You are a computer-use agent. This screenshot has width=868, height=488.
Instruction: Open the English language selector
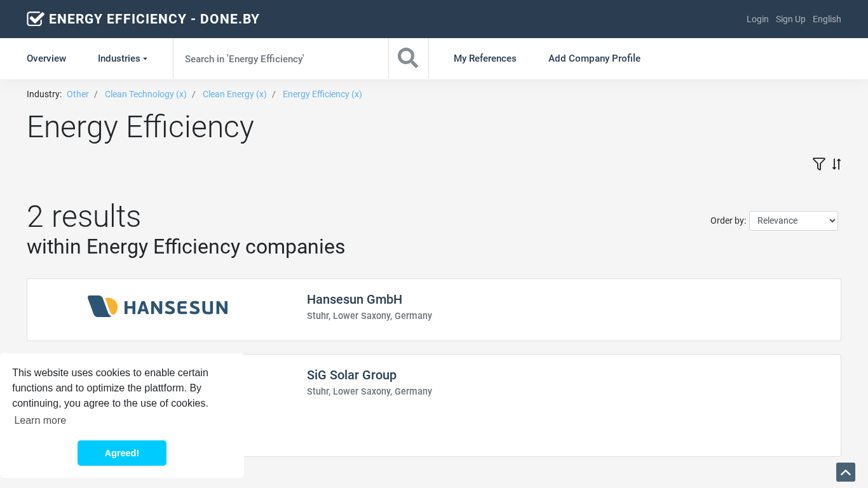(x=826, y=19)
